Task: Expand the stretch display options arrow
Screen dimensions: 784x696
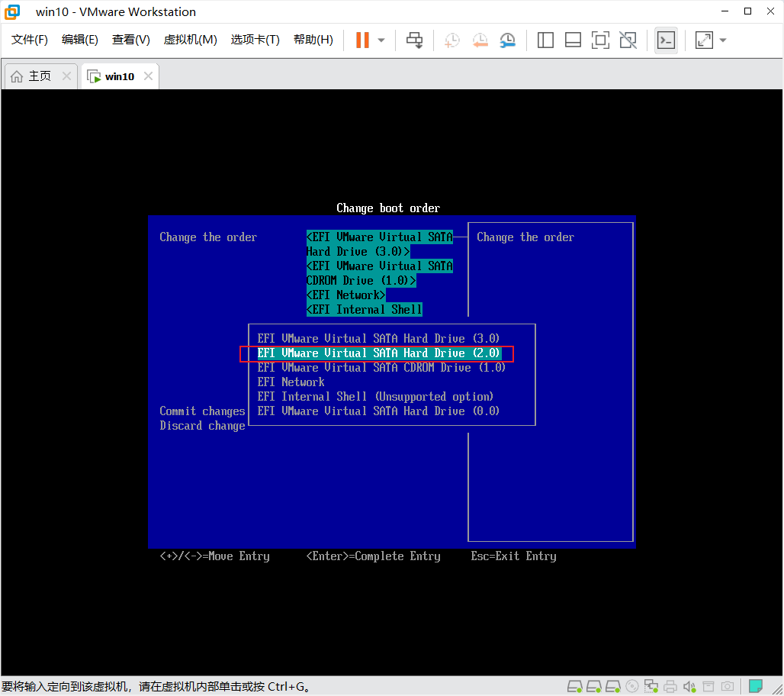Action: [723, 40]
